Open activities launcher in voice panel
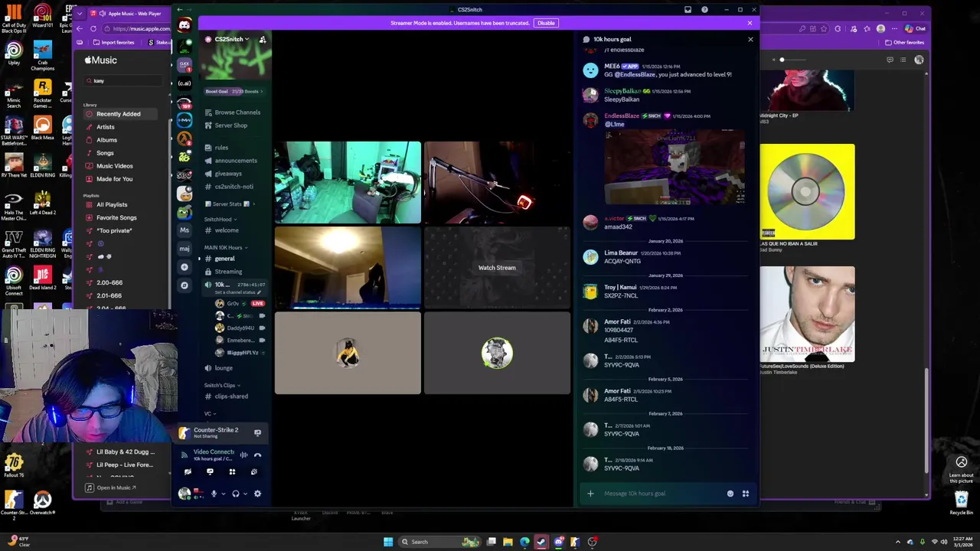The image size is (980, 551). [x=232, y=471]
